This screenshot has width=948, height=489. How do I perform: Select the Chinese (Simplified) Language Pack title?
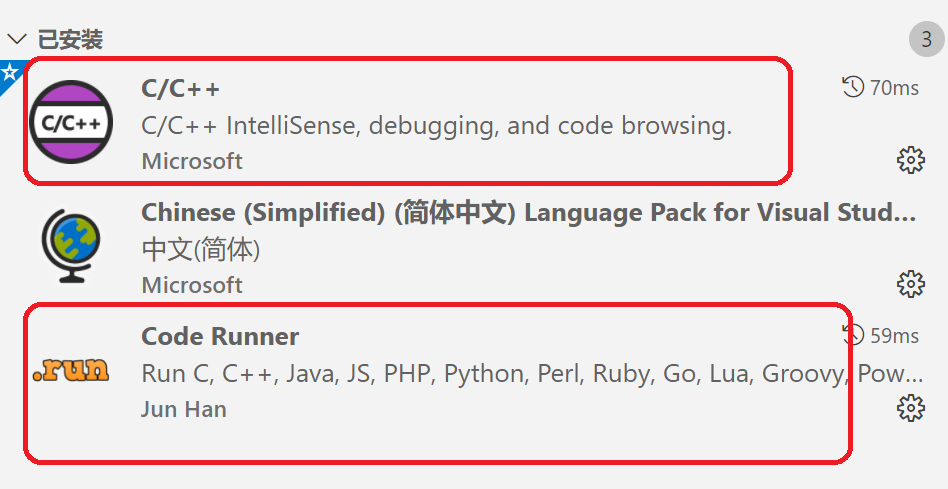528,212
